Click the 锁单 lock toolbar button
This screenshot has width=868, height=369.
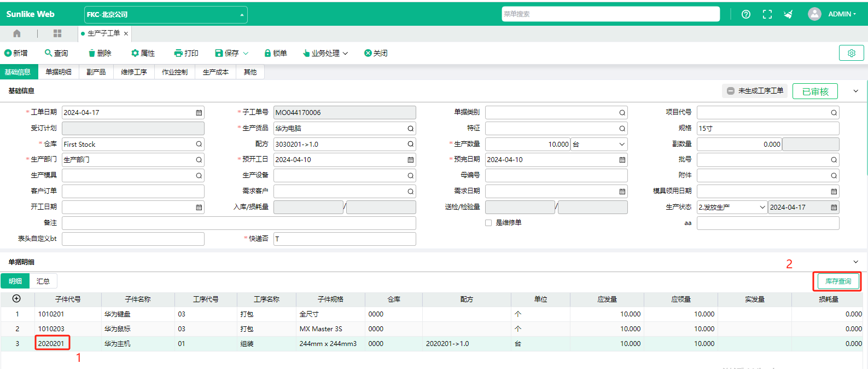(x=276, y=53)
